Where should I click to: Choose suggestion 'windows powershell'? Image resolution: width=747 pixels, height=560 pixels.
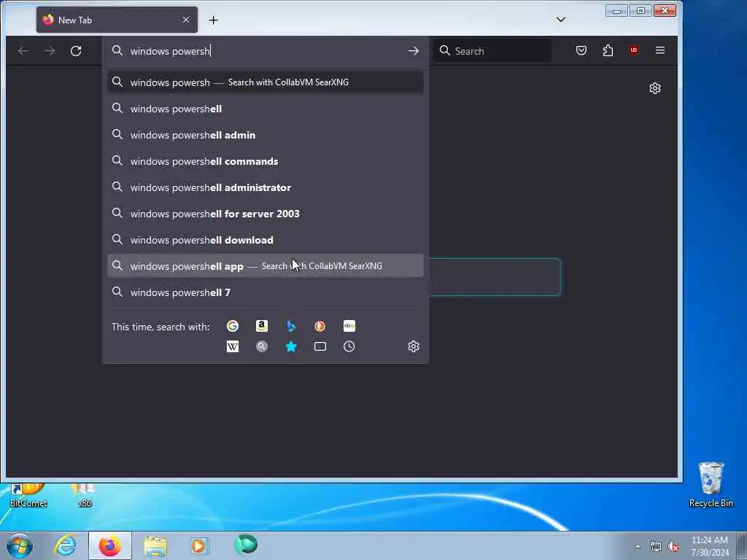click(x=266, y=109)
